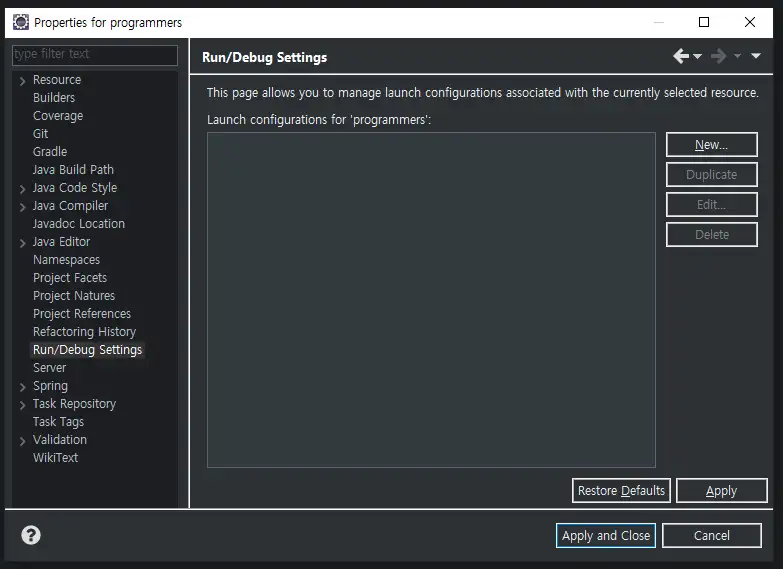Click inside the launch configurations list
783x569 pixels.
(x=431, y=300)
